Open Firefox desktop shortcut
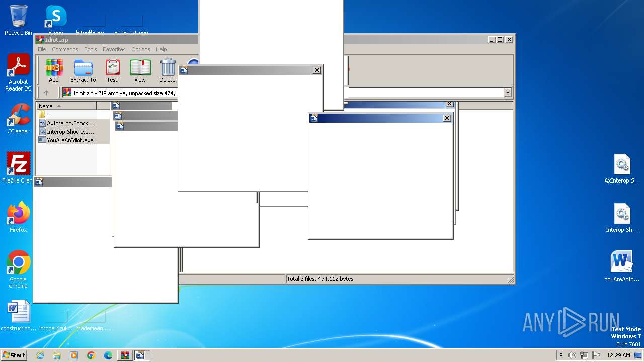Viewport: 644px width, 362px height. coord(18,217)
